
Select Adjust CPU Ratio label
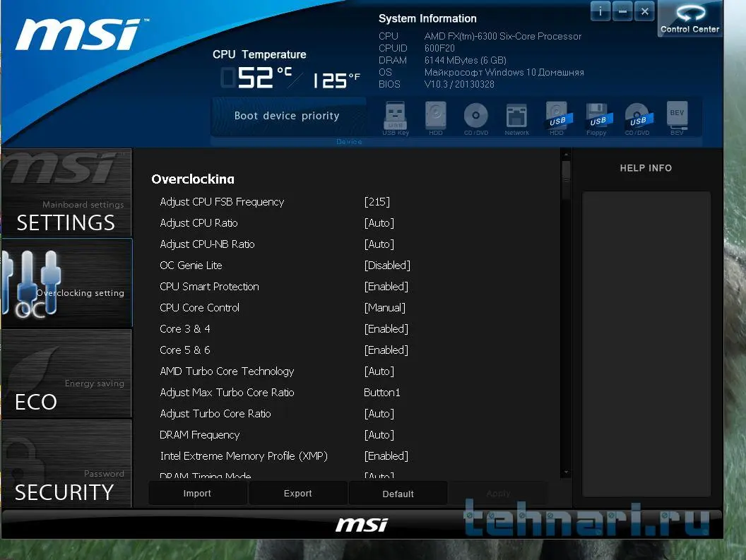199,223
